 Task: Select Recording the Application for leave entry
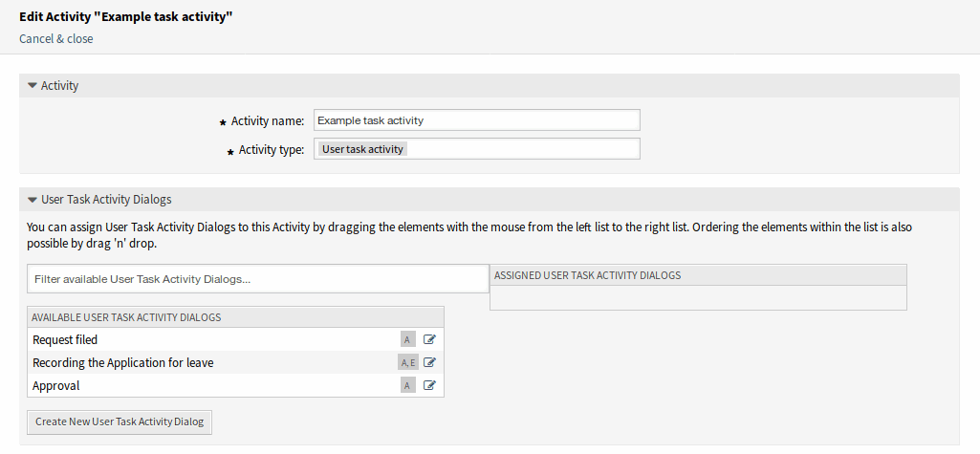pyautogui.click(x=236, y=362)
